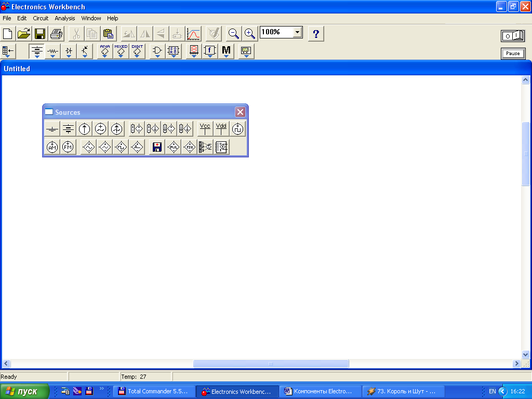
Task: Open Display Graphs toolbar icon
Action: pyautogui.click(x=193, y=34)
